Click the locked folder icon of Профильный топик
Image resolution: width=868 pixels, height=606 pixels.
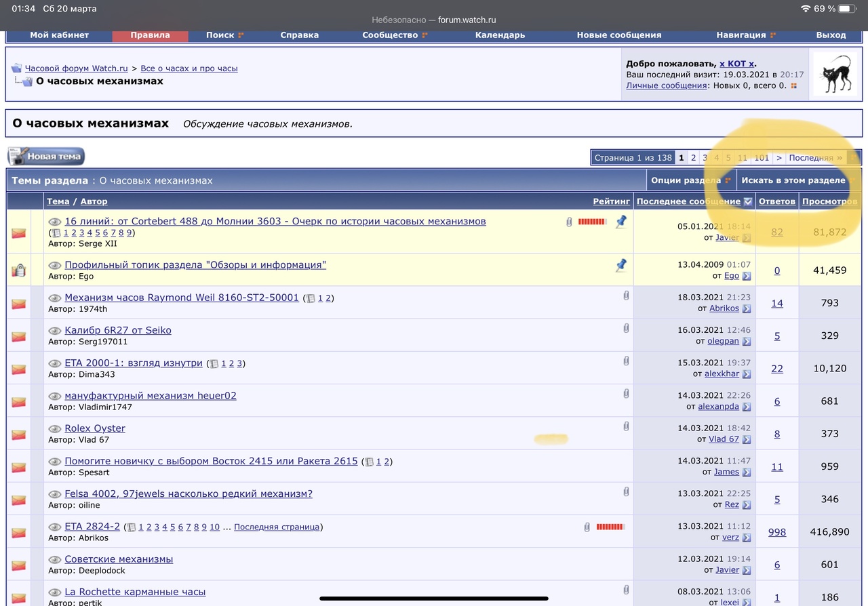18,270
